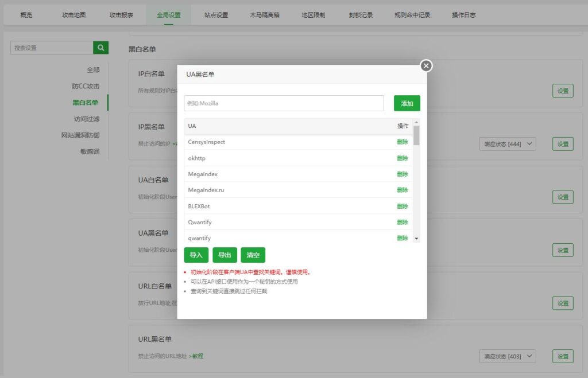The width and height of the screenshot is (588, 378).
Task: Close the UA黑名单 dialog with X icon
Action: (x=426, y=66)
